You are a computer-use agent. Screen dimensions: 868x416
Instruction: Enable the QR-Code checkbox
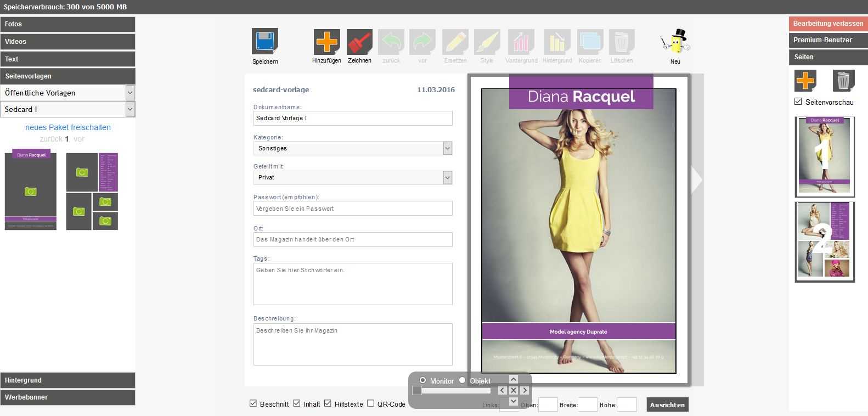pos(370,403)
